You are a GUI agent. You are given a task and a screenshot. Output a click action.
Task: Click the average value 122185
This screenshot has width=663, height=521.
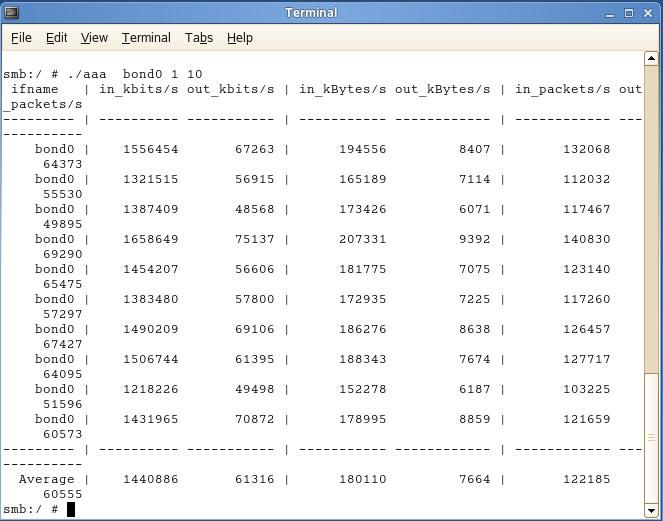tap(586, 480)
